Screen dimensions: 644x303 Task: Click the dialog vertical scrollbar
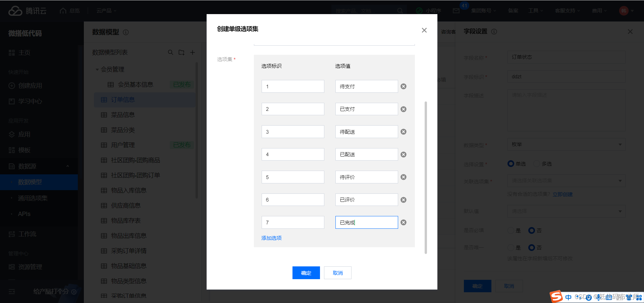[426, 177]
